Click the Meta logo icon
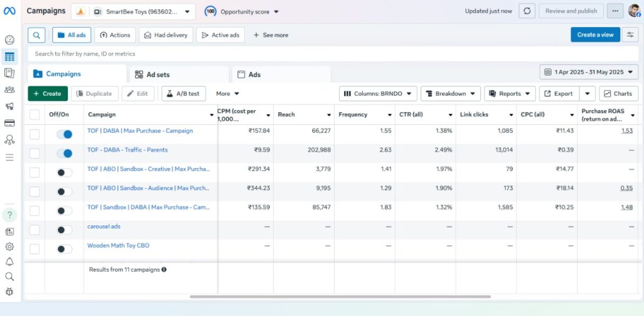644x316 pixels. 9,11
